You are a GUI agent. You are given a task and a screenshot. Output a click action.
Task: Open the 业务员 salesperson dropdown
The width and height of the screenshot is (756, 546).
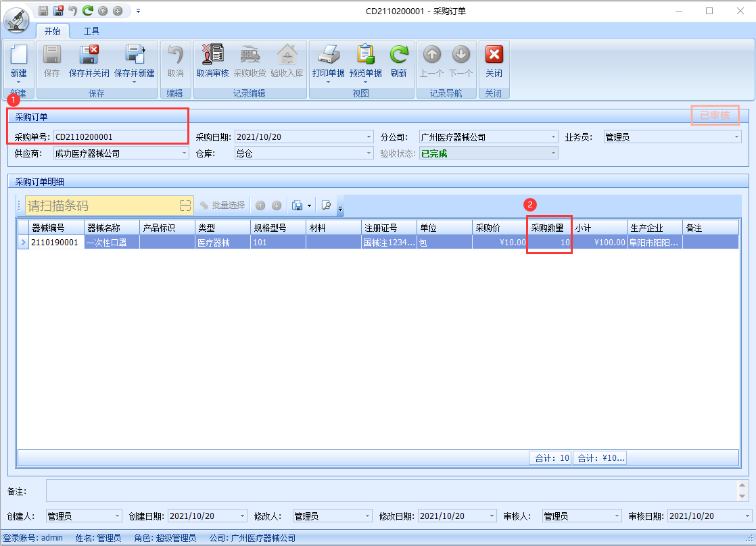pyautogui.click(x=736, y=137)
